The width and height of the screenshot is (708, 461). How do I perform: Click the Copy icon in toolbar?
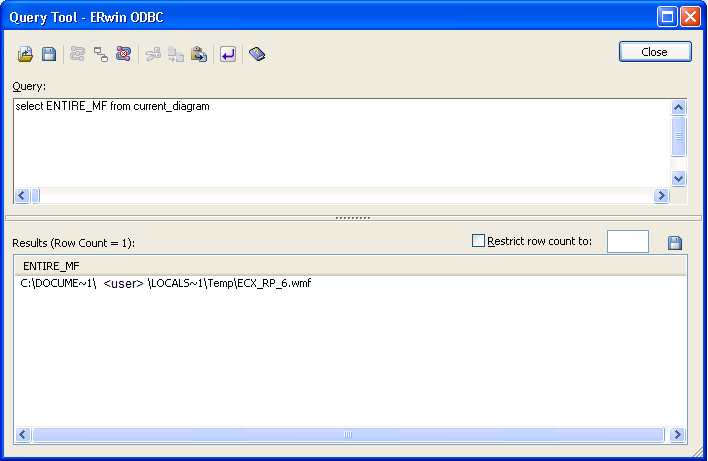coord(176,54)
